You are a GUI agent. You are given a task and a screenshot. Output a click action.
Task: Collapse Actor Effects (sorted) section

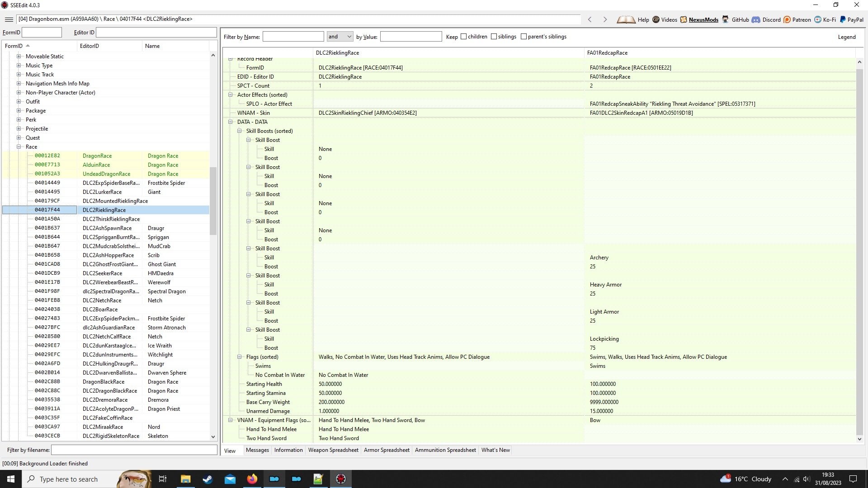230,95
